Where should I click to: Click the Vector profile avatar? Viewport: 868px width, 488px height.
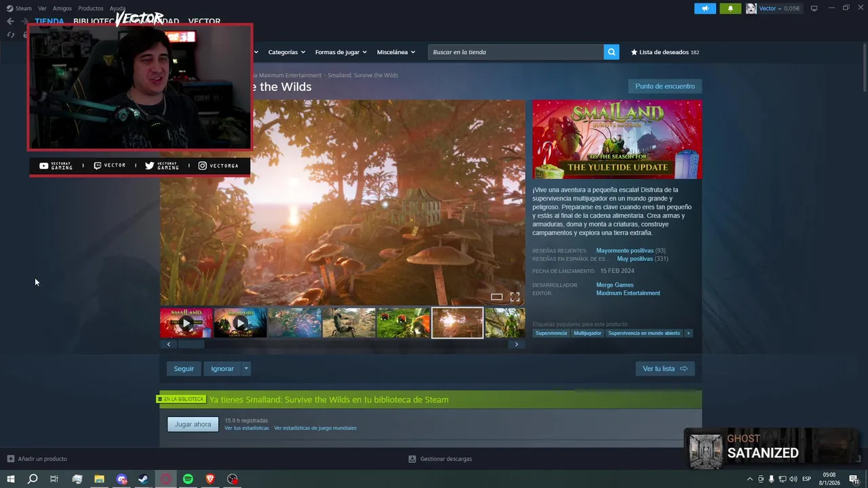coord(751,8)
